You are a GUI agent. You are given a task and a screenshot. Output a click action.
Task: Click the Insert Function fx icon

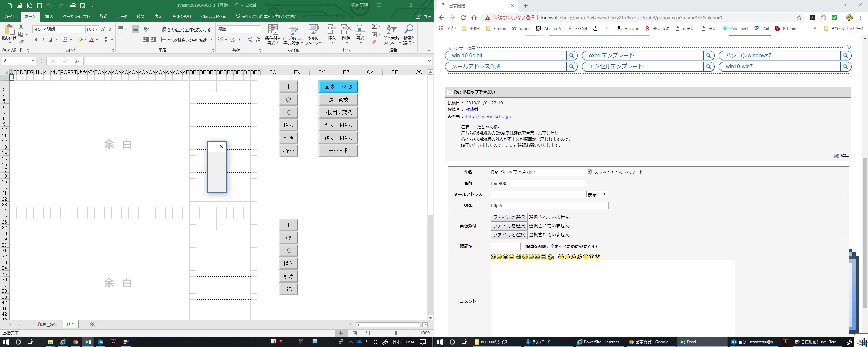pyautogui.click(x=77, y=61)
